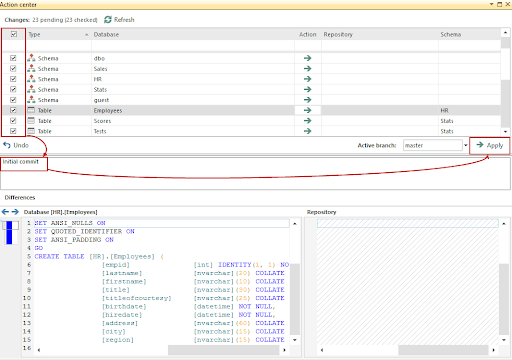Click the action arrow for Stats schema
The width and height of the screenshot is (512, 360).
point(307,89)
